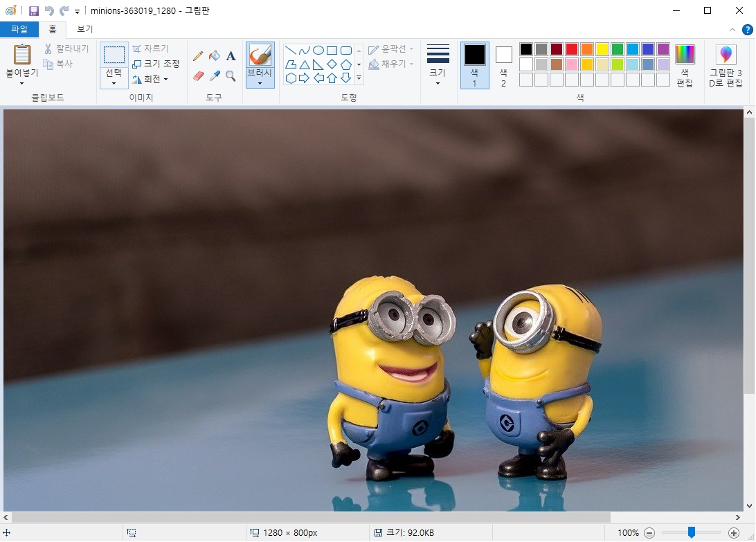The width and height of the screenshot is (756, 542).
Task: Switch to the View (보기) tab
Action: tap(85, 29)
